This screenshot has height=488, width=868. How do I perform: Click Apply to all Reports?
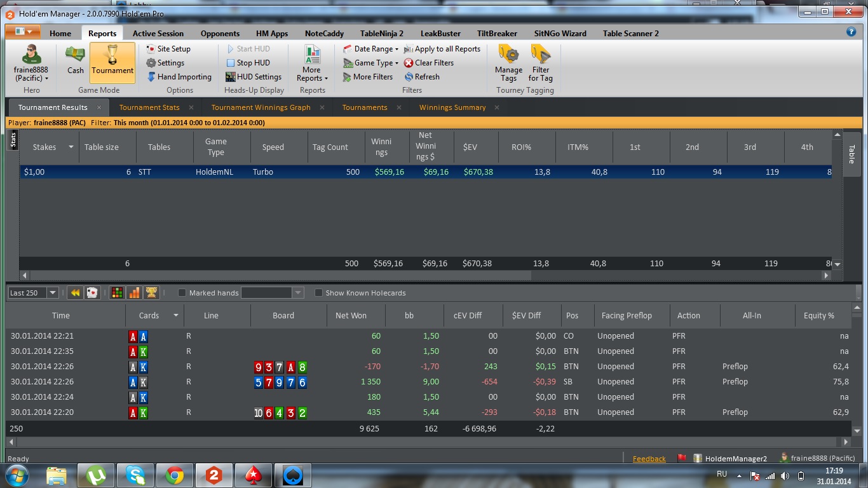pyautogui.click(x=442, y=49)
